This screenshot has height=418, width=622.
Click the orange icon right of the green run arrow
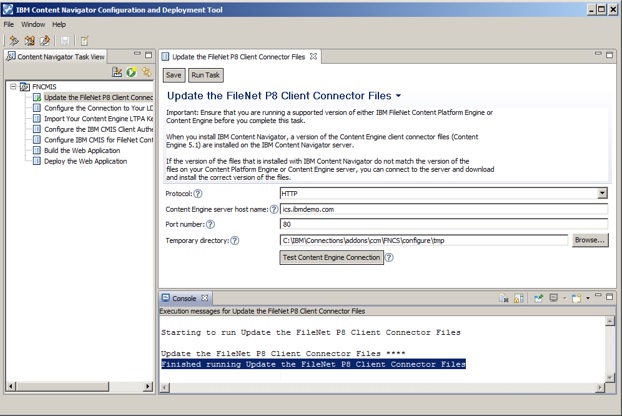(x=146, y=72)
